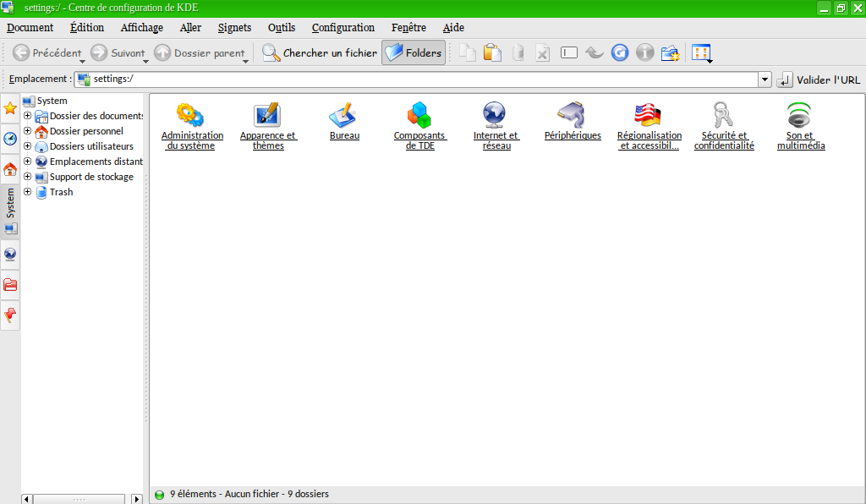Open Administration du système settings
Screen dimensions: 866x504
[192, 126]
